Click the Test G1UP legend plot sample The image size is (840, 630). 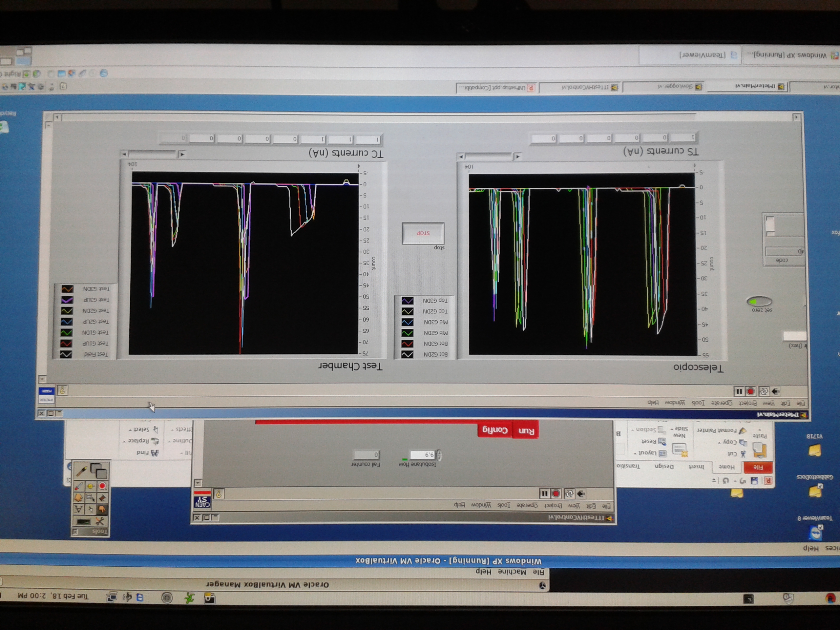(66, 343)
